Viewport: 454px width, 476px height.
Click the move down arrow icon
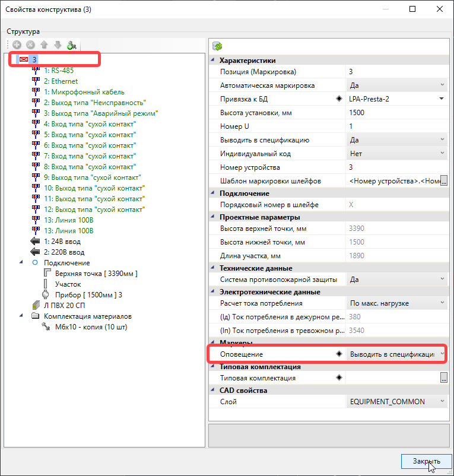click(x=58, y=45)
